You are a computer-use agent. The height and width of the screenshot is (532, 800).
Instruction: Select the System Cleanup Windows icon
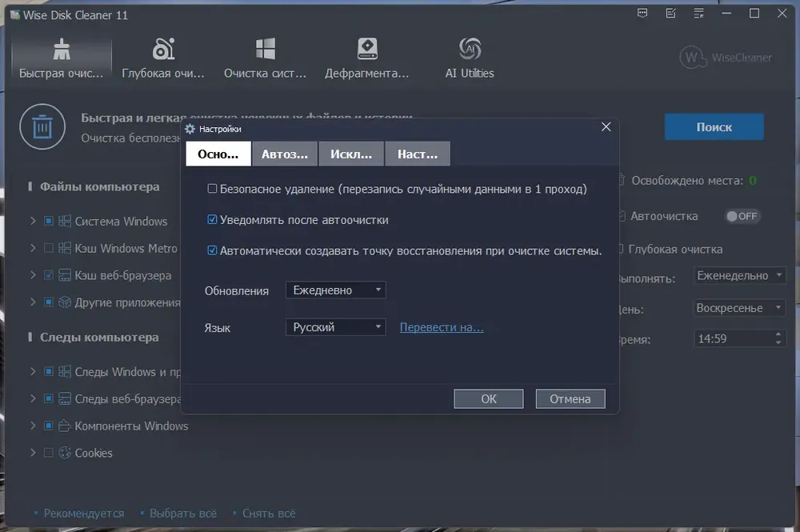click(x=265, y=50)
